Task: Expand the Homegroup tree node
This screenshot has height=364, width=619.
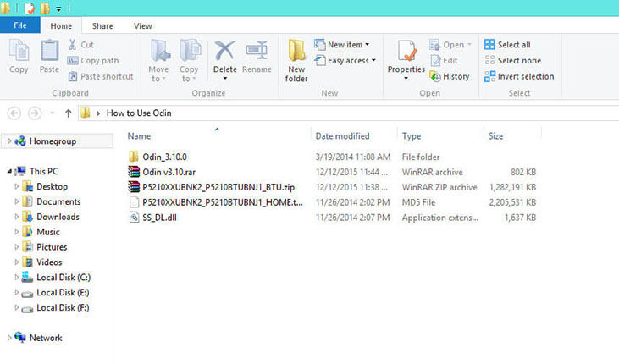Action: click(x=8, y=141)
